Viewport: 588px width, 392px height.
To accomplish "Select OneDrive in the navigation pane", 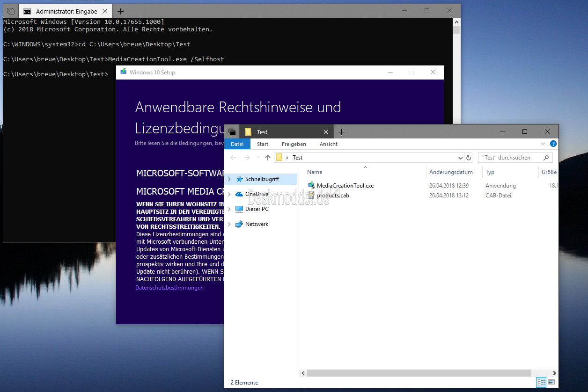I will 257,194.
